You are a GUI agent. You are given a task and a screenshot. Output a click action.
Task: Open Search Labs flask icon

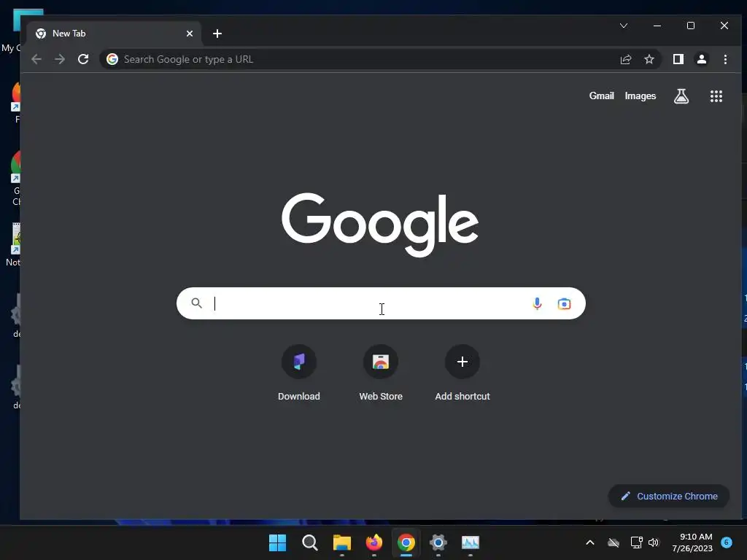point(681,96)
